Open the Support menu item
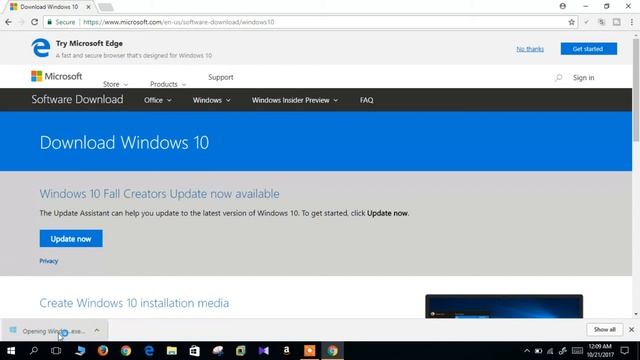 (x=220, y=77)
